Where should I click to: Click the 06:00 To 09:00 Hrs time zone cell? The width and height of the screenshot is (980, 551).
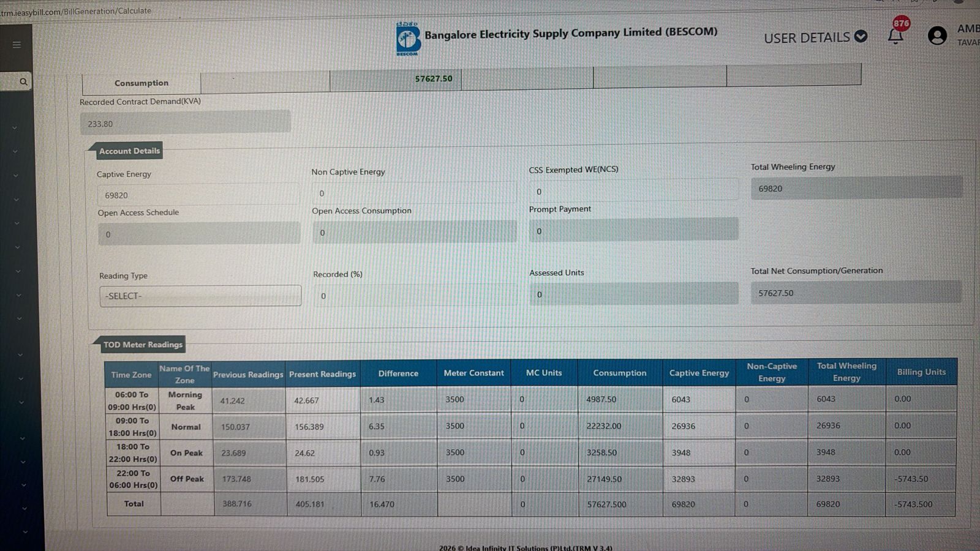point(132,400)
